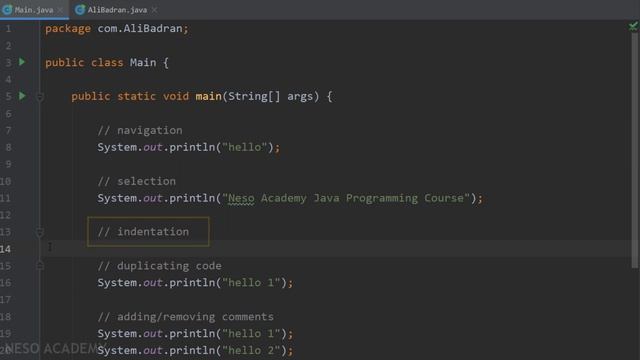
Task: Toggle the fold marker on line 15
Action: [x=40, y=266]
